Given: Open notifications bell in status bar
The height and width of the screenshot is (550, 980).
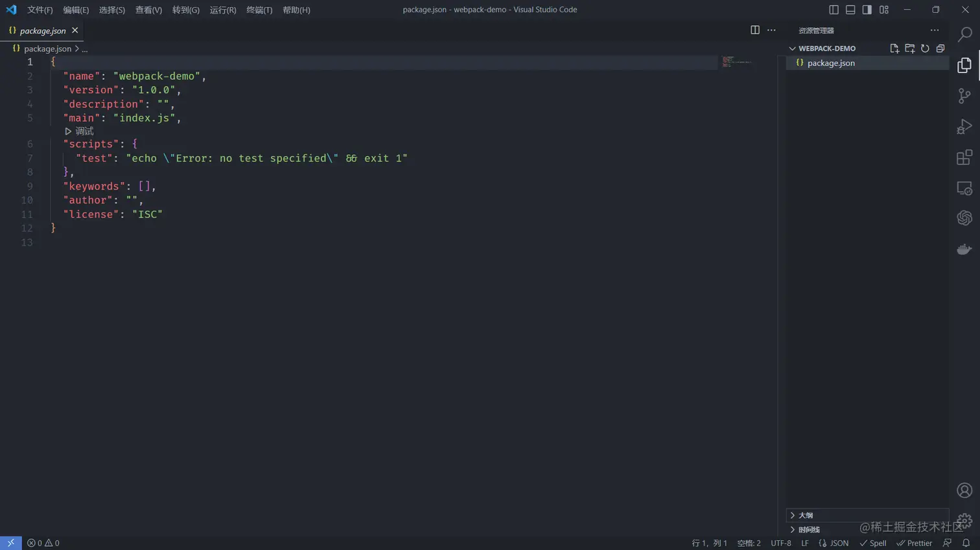Looking at the screenshot, I should point(966,543).
